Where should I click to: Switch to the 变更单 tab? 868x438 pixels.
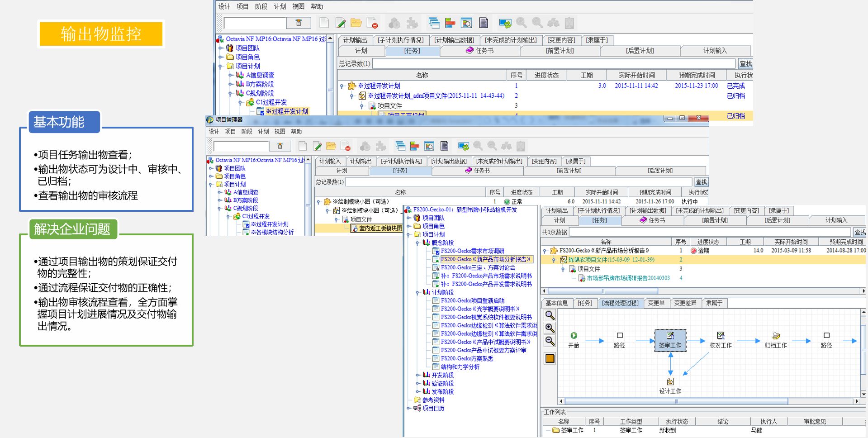(x=656, y=303)
